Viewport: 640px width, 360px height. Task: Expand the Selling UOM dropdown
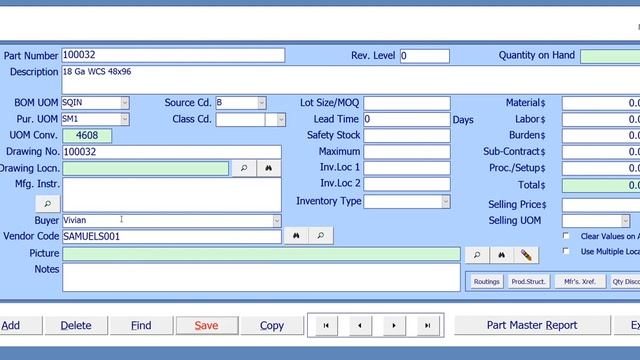(x=625, y=221)
